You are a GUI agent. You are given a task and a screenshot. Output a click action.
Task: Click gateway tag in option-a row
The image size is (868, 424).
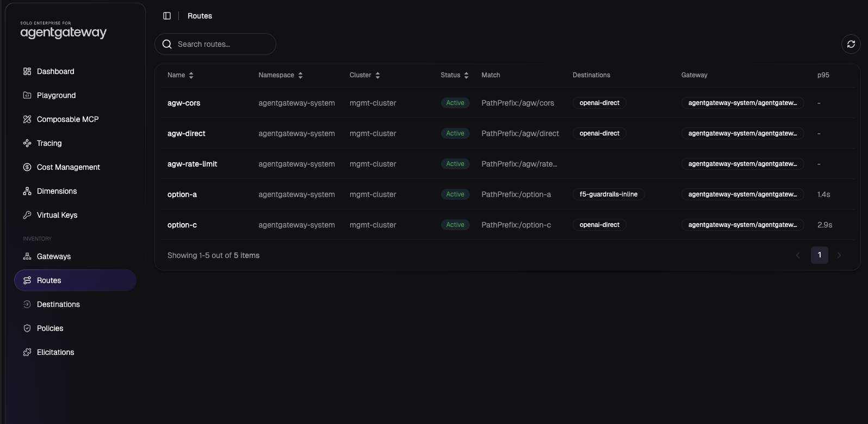click(x=743, y=194)
